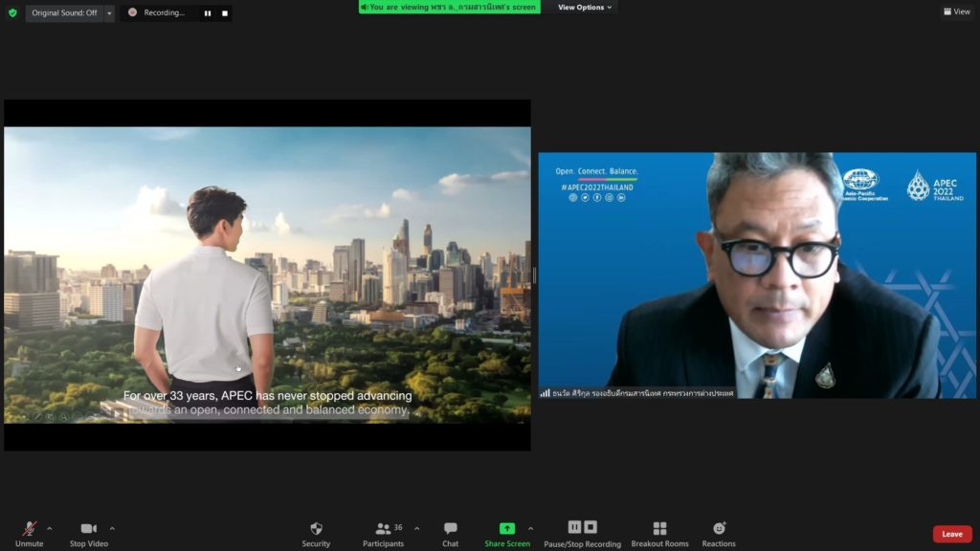Open the View Options menu
Screen dimensions: 980x551
click(x=585, y=8)
